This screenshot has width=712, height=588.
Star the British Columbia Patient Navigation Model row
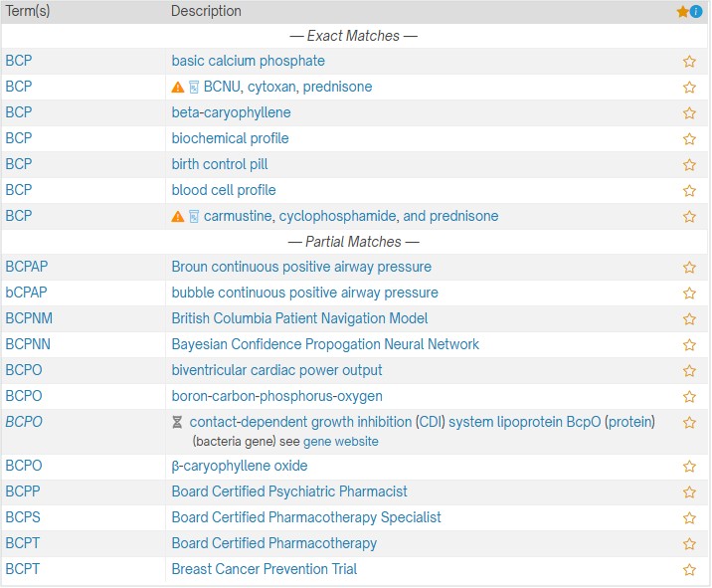point(689,319)
